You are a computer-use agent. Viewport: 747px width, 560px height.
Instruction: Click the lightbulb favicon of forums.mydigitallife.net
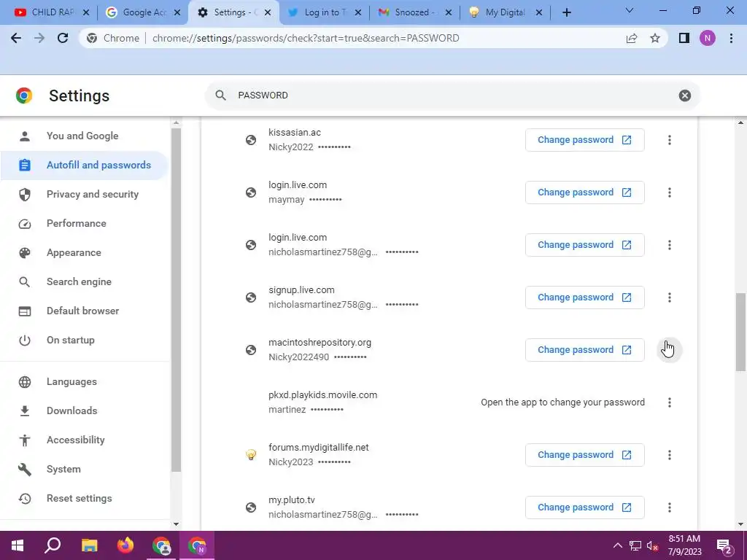click(251, 455)
